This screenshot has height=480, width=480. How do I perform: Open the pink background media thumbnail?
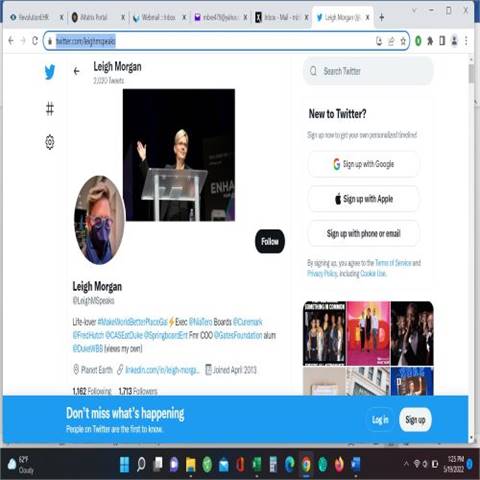click(368, 333)
